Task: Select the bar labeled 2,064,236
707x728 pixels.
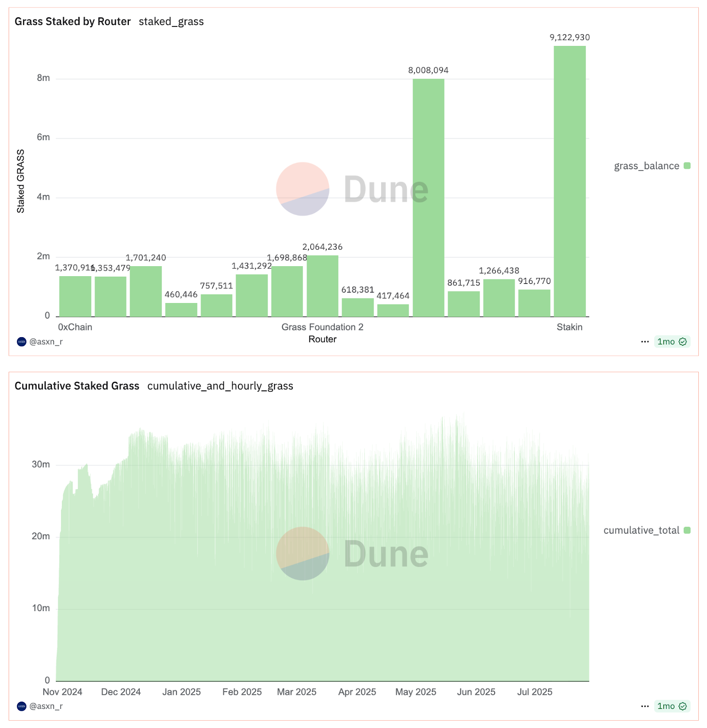Action: click(323, 286)
